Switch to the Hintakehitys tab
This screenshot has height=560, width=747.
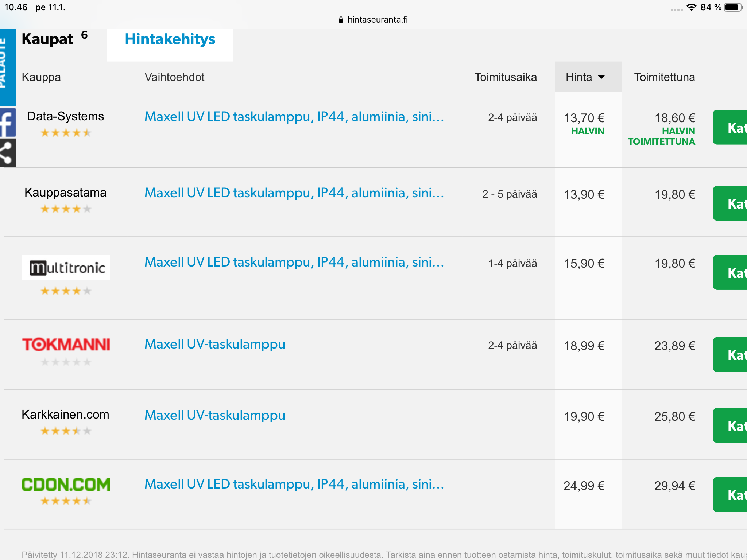point(170,39)
